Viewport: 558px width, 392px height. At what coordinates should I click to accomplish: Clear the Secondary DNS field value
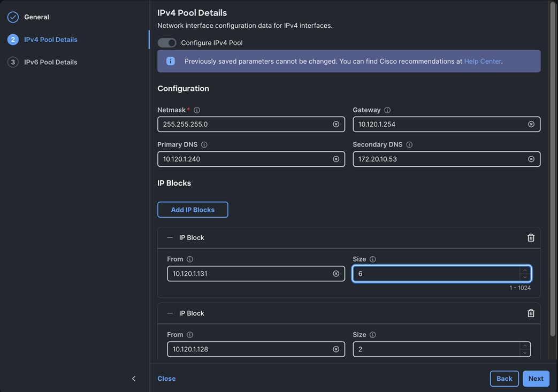(x=531, y=159)
